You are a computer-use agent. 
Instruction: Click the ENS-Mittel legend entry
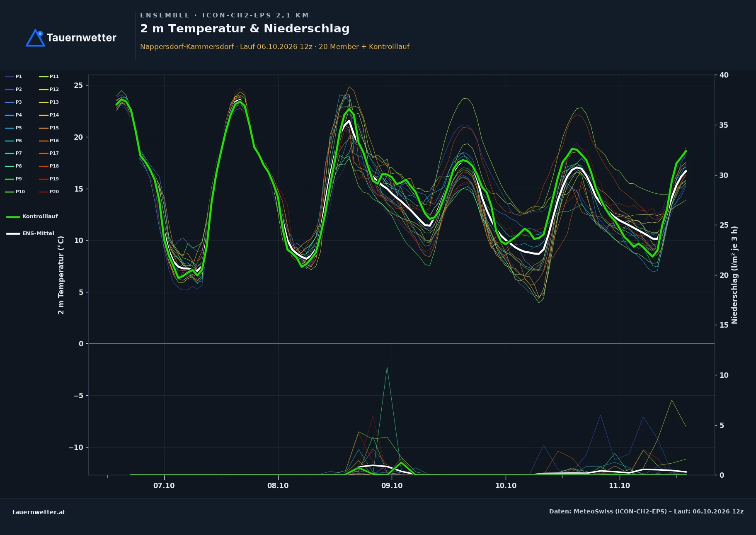(30, 233)
